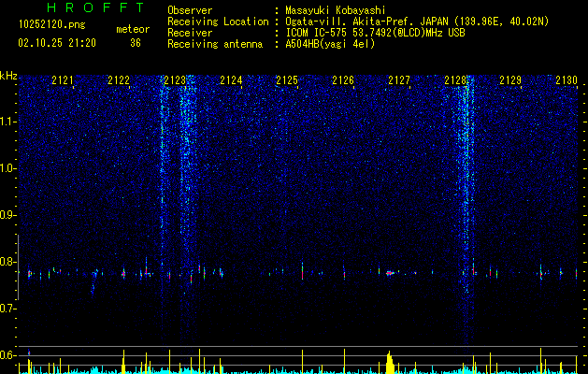This screenshot has height=374, width=588.
Task: Click the grey vertical range bar at left axis
Action: pos(18,267)
